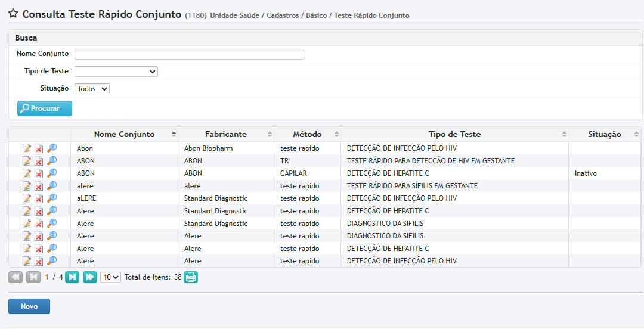Edit the Abon Biopharm row

pyautogui.click(x=27, y=148)
